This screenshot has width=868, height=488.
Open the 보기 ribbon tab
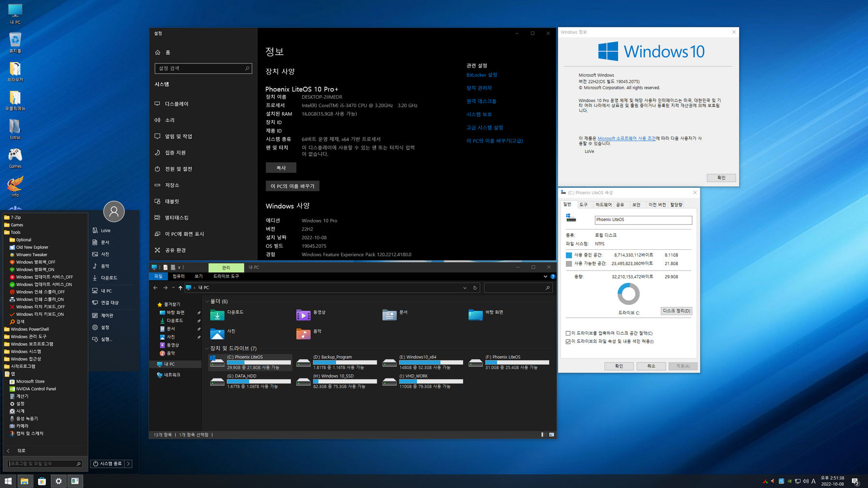(199, 276)
